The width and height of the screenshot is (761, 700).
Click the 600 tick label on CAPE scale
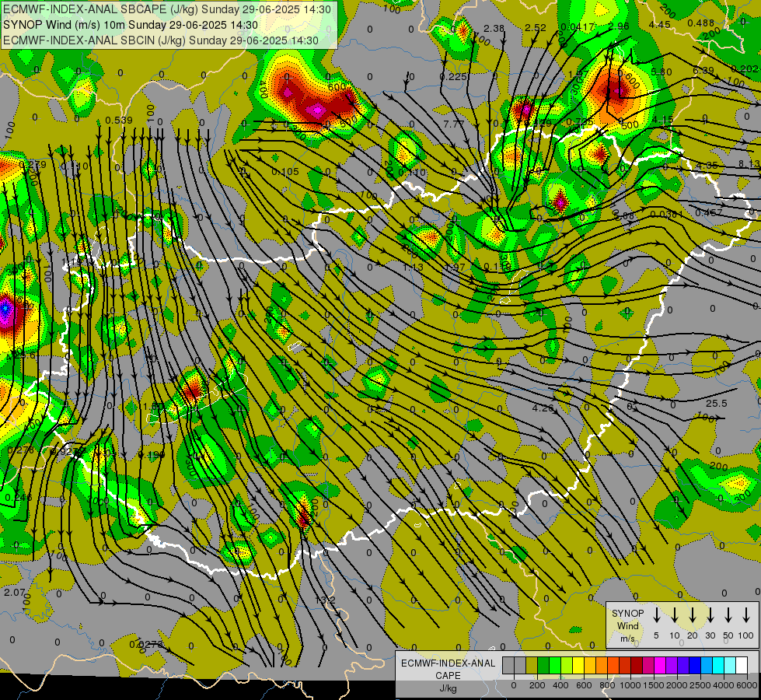584,685
